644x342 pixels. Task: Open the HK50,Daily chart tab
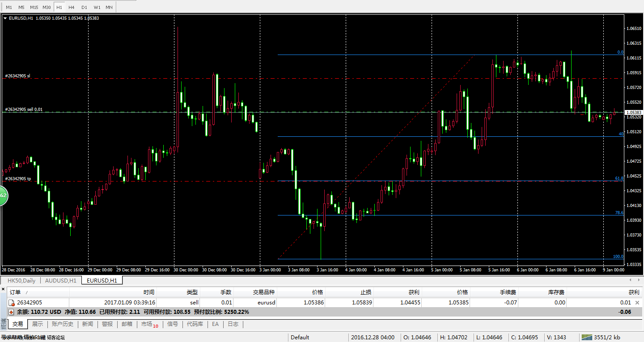(x=21, y=280)
